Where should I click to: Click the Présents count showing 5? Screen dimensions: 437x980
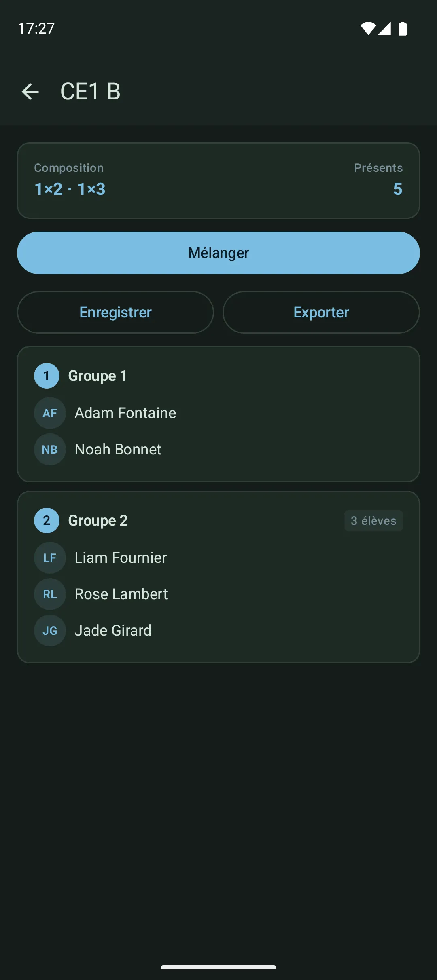coord(397,189)
